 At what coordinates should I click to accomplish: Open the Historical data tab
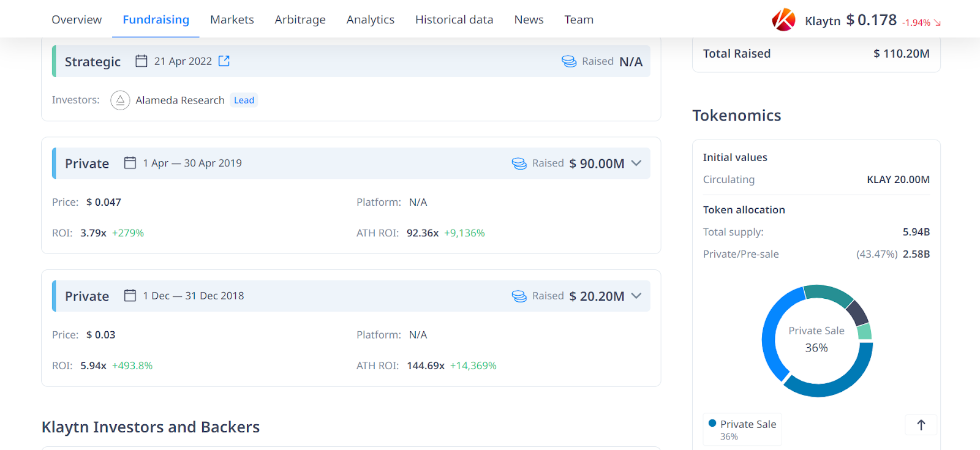click(x=454, y=20)
